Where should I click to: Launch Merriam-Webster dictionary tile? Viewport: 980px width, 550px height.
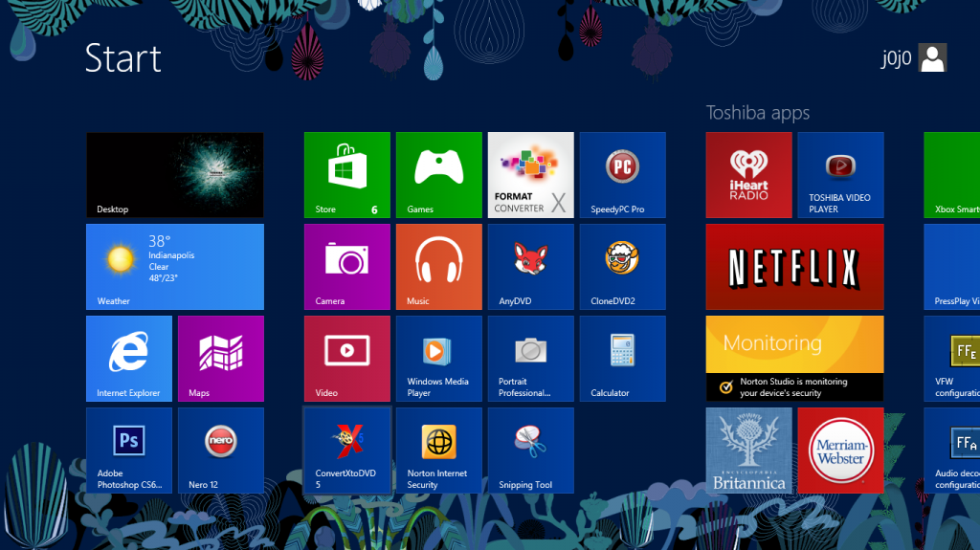840,450
